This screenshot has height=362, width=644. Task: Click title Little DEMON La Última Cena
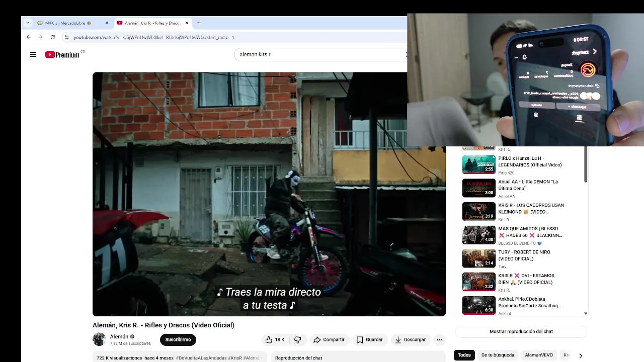pyautogui.click(x=528, y=185)
